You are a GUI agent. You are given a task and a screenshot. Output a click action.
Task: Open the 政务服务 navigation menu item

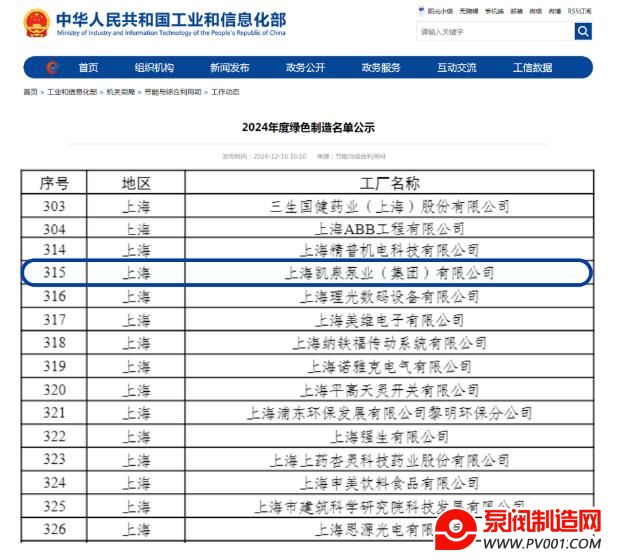coord(381,68)
